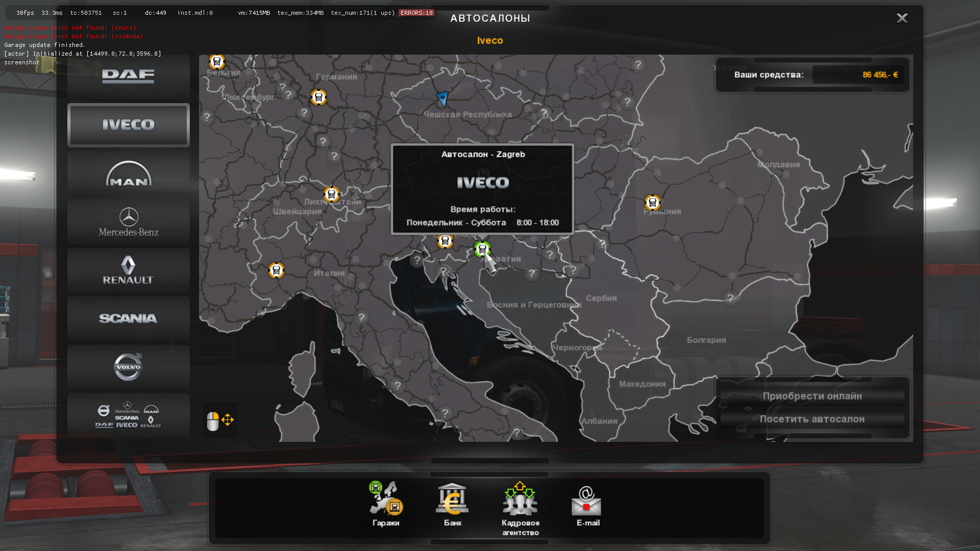This screenshot has height=551, width=980.
Task: Click the Zagreb dealer marker highlighted green
Action: pyautogui.click(x=482, y=249)
